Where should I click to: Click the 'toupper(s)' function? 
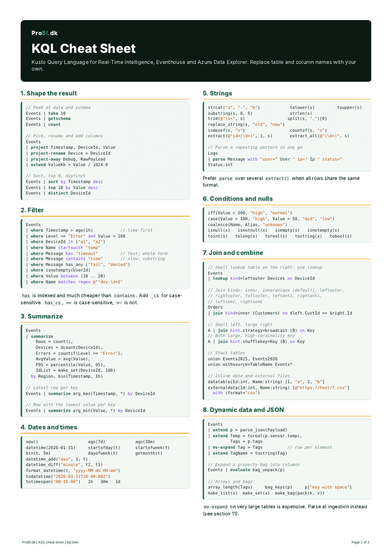[349, 107]
